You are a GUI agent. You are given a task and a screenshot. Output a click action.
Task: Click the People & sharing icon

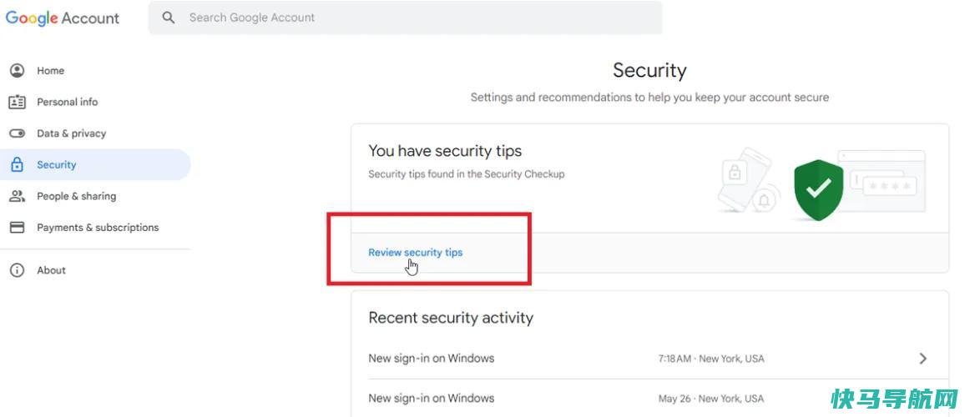point(17,196)
